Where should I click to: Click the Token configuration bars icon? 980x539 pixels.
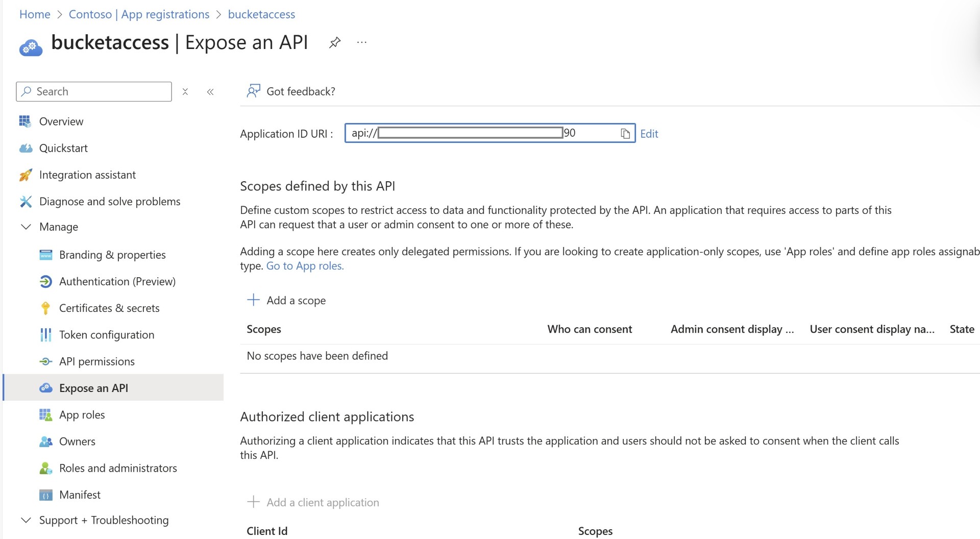point(45,335)
